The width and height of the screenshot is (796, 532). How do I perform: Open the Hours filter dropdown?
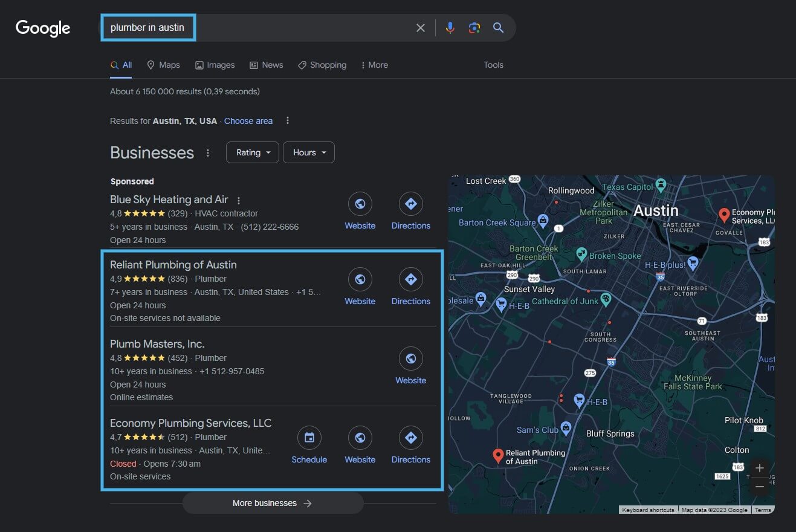pyautogui.click(x=308, y=152)
